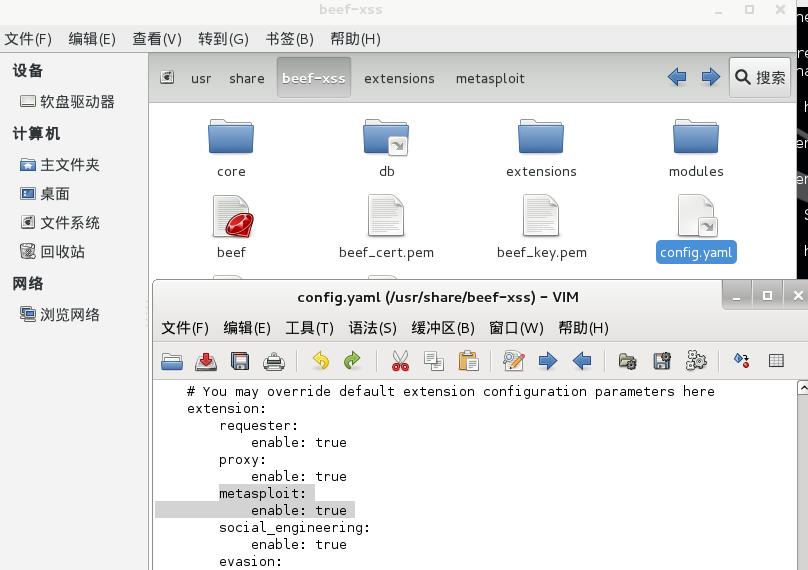Click the VIM scrollbar up arrow
The height and width of the screenshot is (570, 808).
tap(802, 388)
